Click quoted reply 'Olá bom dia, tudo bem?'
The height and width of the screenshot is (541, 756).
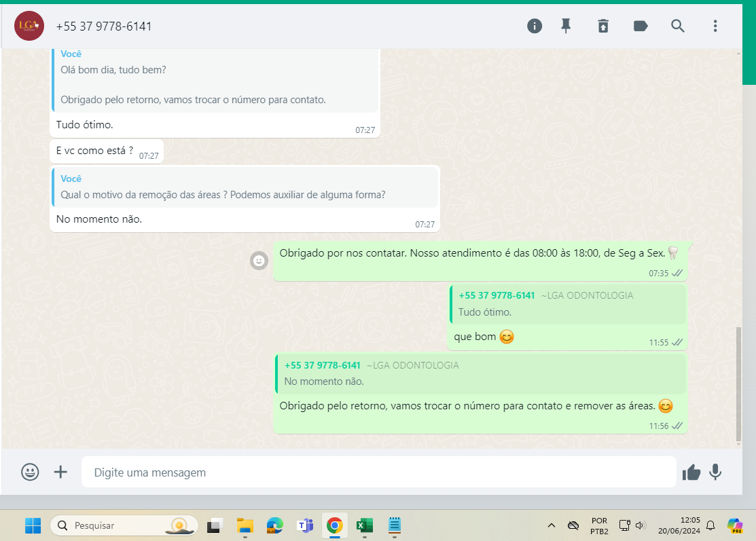pyautogui.click(x=215, y=79)
